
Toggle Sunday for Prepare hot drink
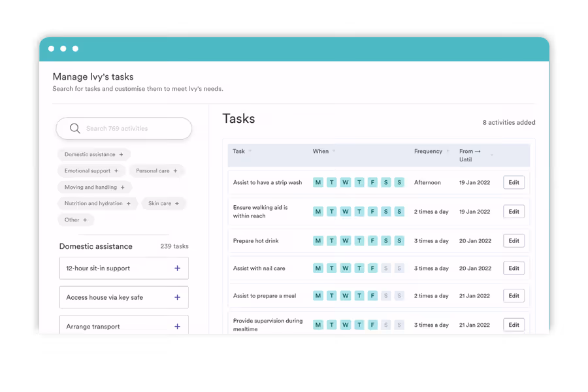(399, 241)
